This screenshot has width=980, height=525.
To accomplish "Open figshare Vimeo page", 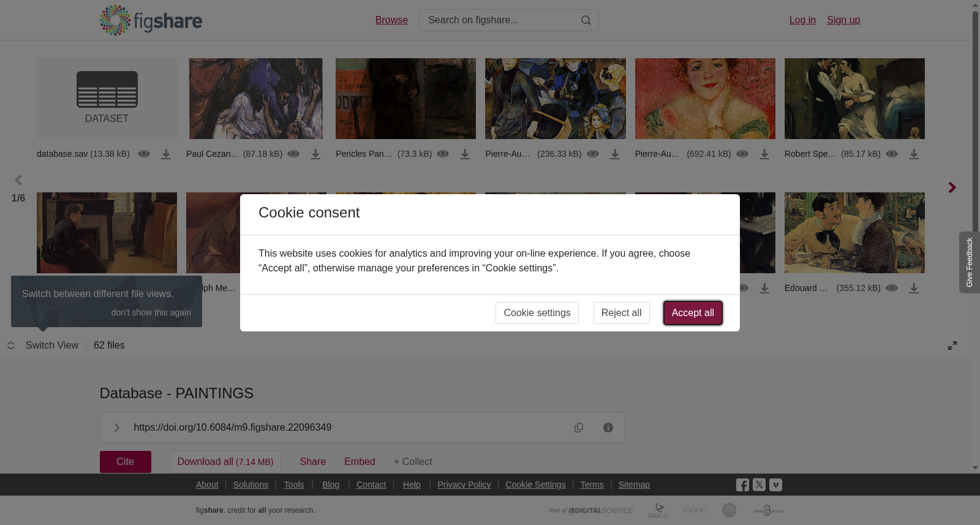I will [775, 485].
